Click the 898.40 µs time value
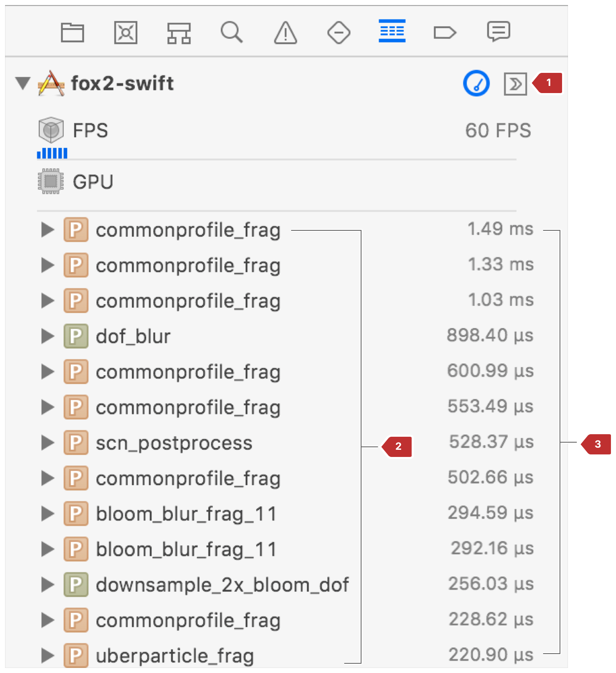 [x=490, y=335]
